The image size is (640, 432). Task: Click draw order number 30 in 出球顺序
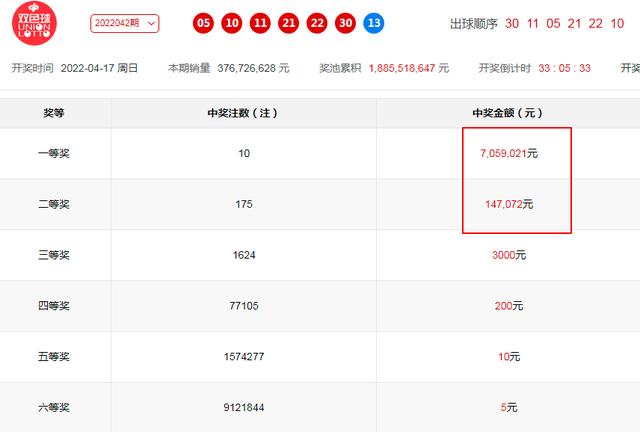tap(512, 24)
